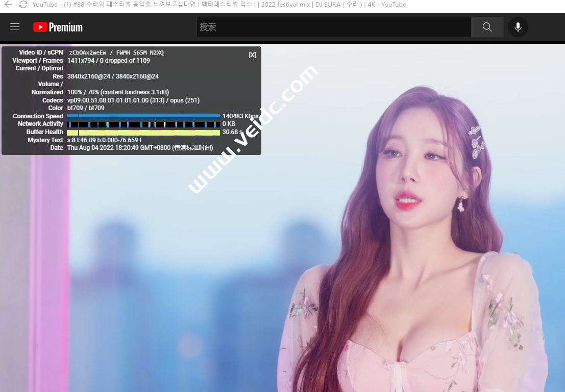Image resolution: width=565 pixels, height=392 pixels.
Task: Click the Mystery Text value line
Action: (x=105, y=140)
